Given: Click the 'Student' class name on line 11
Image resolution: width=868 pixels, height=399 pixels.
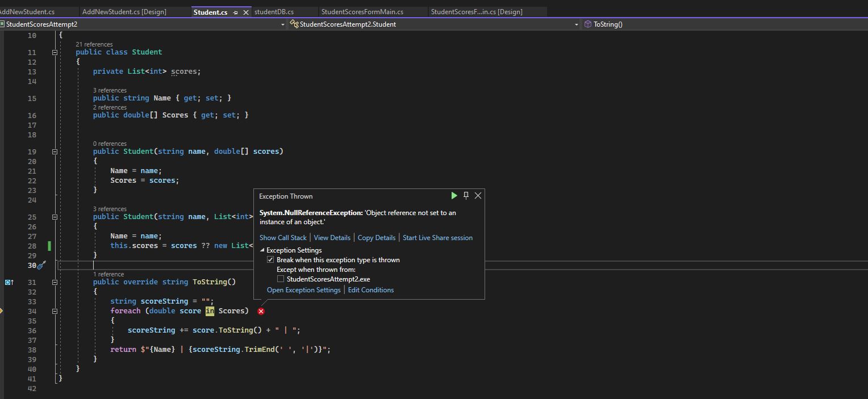Looking at the screenshot, I should tap(147, 52).
